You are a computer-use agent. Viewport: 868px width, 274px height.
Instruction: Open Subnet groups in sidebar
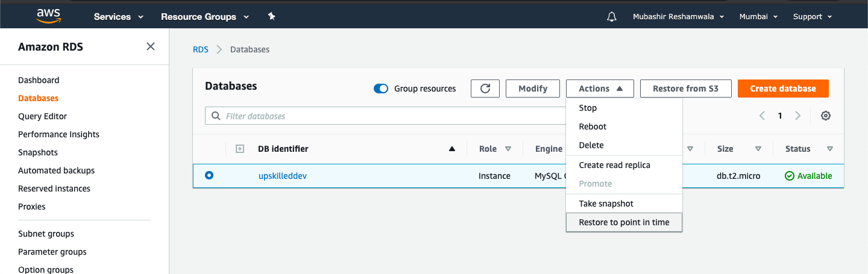[x=46, y=234]
